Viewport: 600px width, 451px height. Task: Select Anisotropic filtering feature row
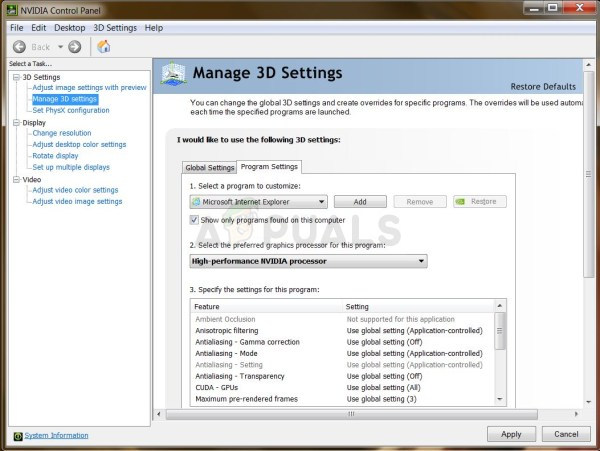(x=342, y=331)
